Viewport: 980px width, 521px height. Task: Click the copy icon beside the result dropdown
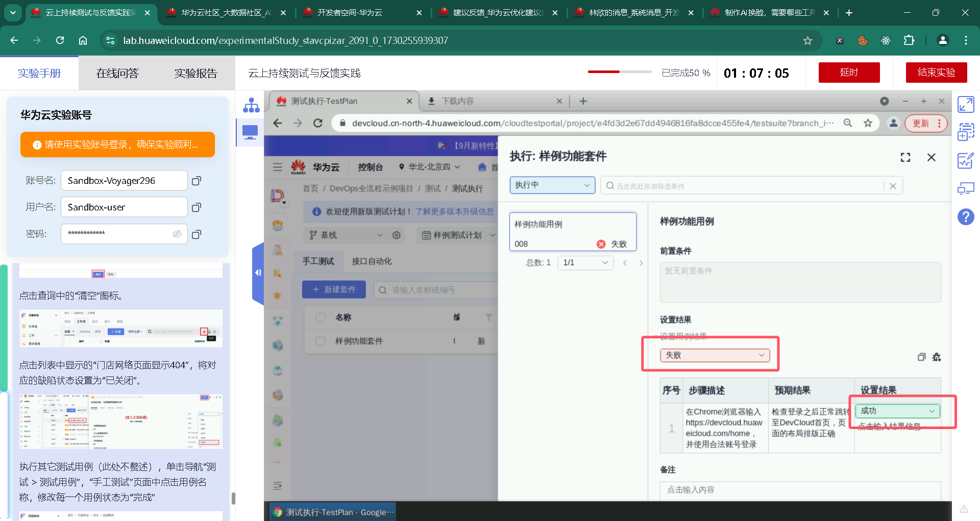[921, 357]
